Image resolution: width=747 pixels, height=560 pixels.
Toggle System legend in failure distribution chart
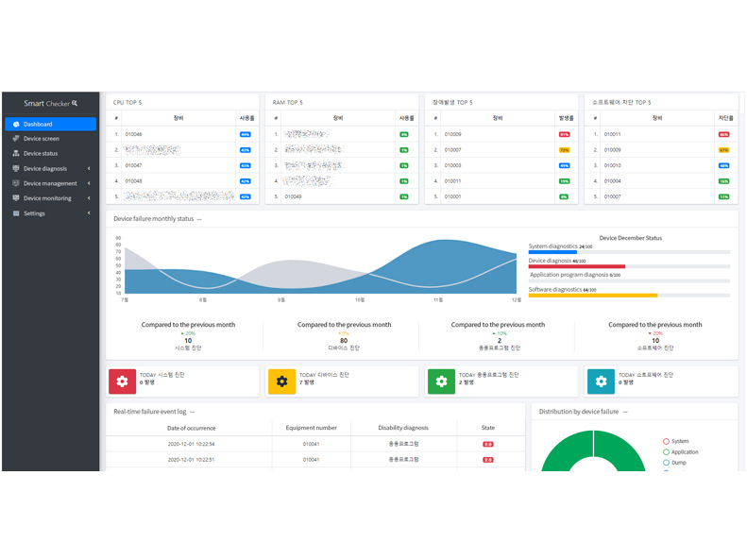[675, 441]
